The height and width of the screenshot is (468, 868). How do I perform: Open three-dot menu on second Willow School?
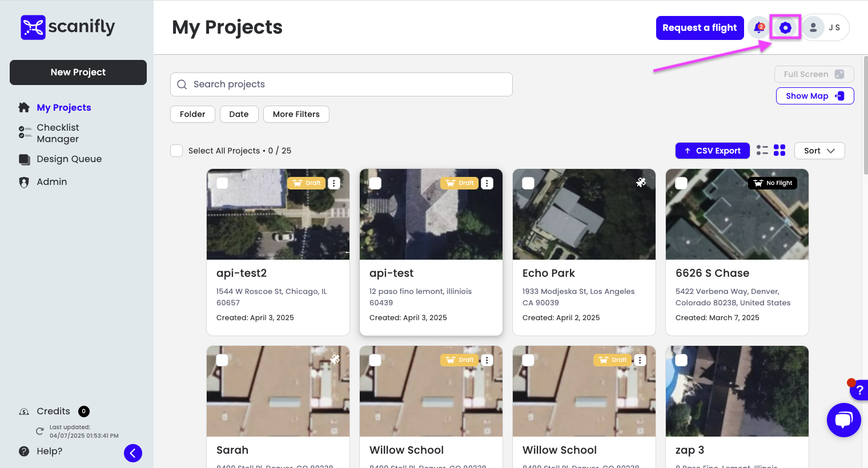point(640,360)
